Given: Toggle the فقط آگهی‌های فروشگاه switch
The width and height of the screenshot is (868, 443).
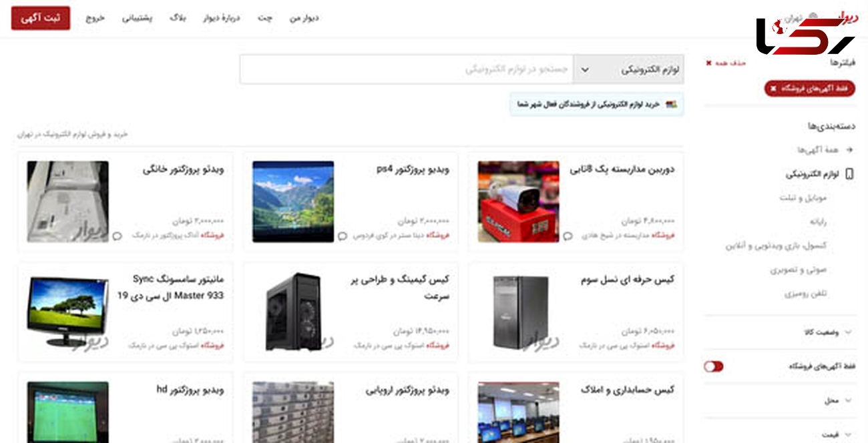Looking at the screenshot, I should [x=713, y=366].
